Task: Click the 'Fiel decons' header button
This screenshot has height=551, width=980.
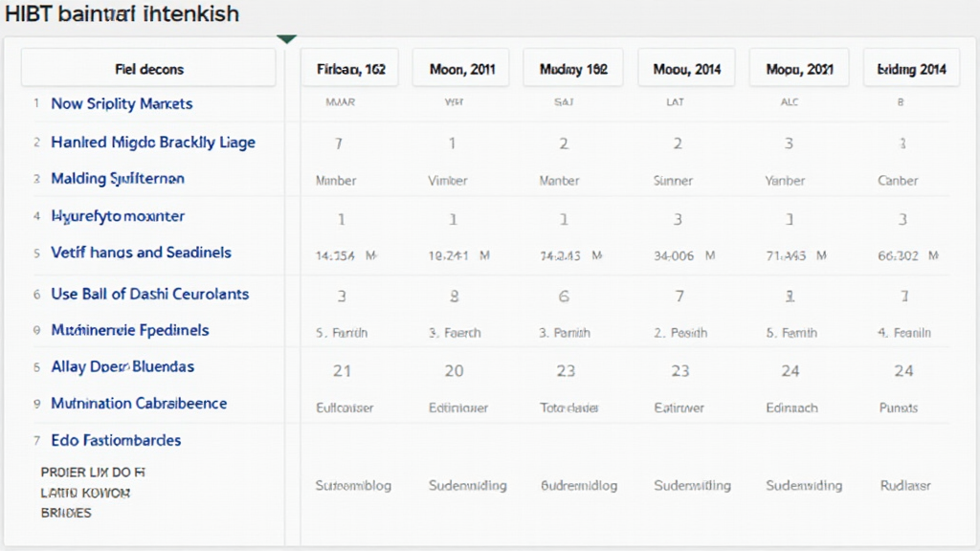Action: 148,69
